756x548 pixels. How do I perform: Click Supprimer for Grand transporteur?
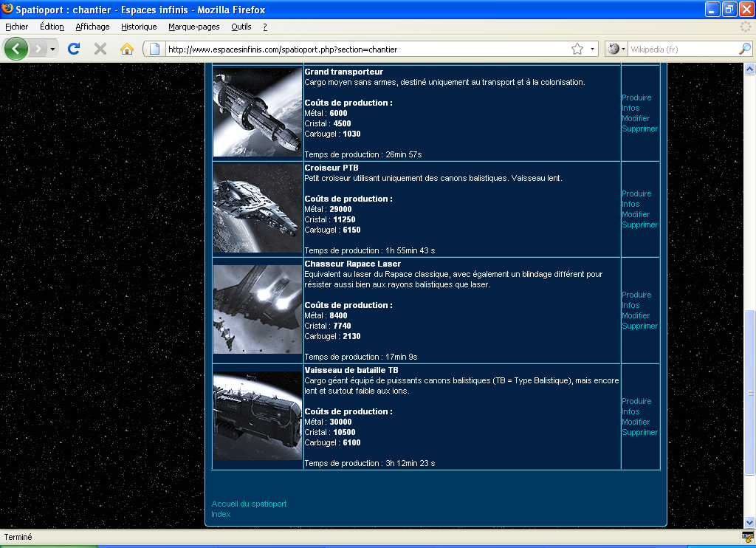click(x=640, y=129)
